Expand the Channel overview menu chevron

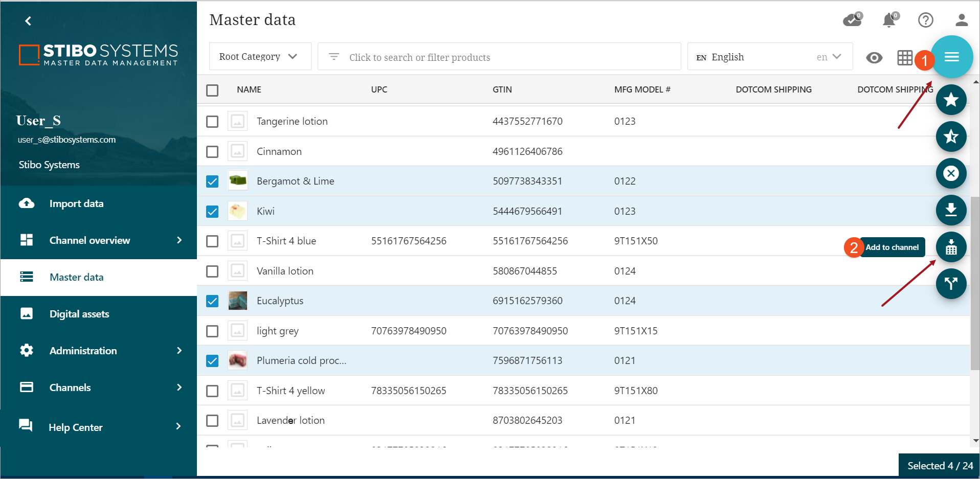click(x=179, y=240)
